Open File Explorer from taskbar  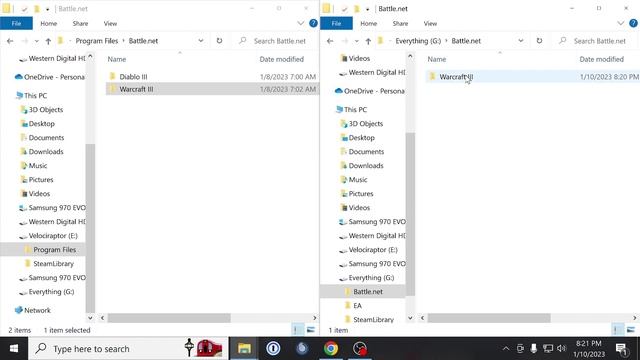pos(244,349)
